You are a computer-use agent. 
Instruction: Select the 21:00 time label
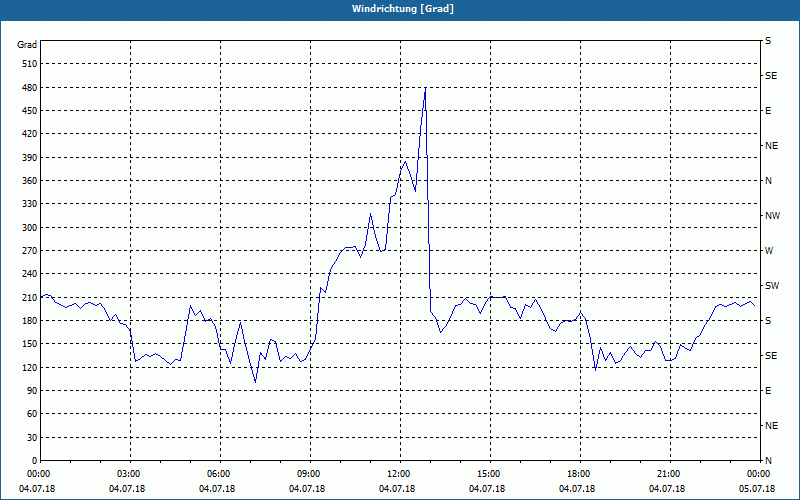pos(670,474)
